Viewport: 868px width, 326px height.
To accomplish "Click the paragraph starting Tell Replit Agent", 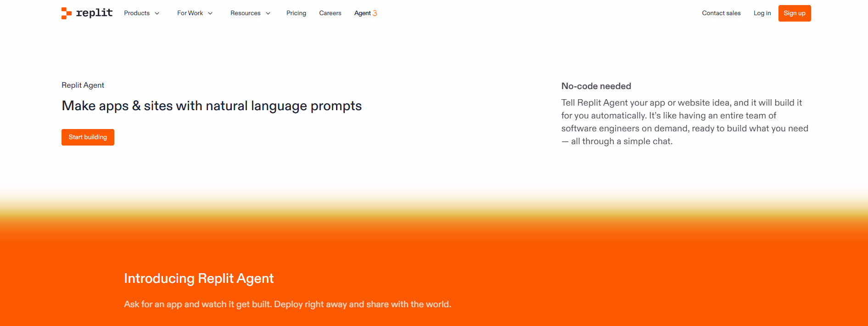I will 685,122.
